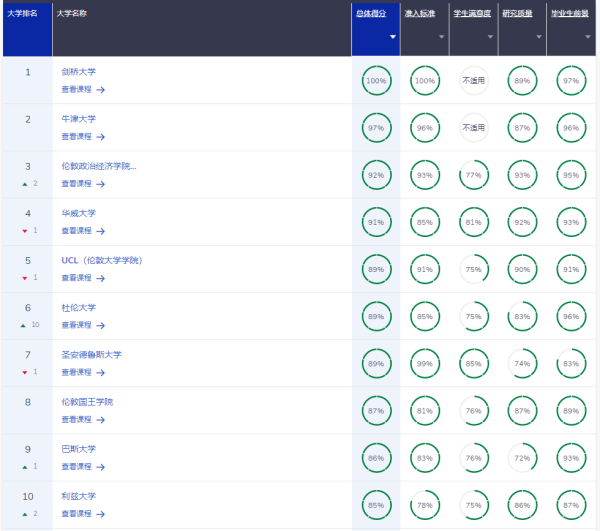Sort by 总体得分 column dropdown arrow
This screenshot has height=531, width=600.
(393, 37)
